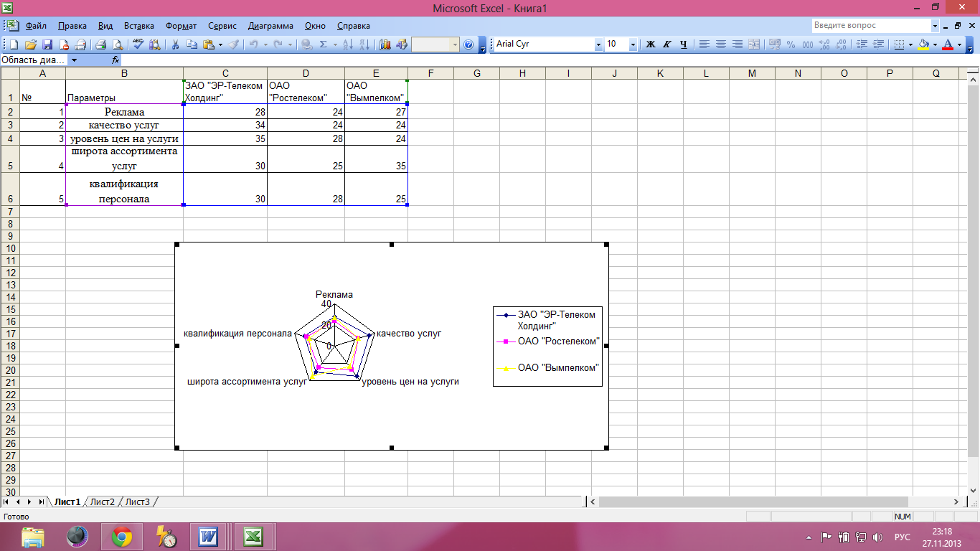Apply the yellow Fill Color bucket
This screenshot has width=980, height=551.
tap(924, 44)
